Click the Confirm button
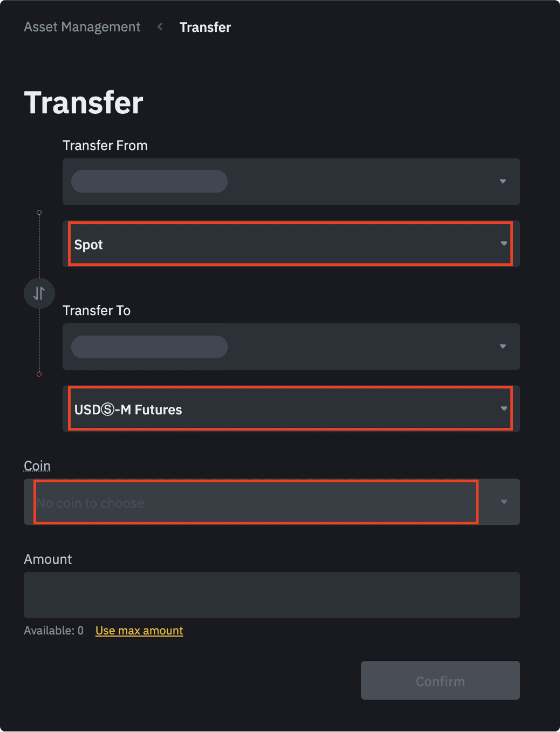Viewport: 560px width, 732px height. pyautogui.click(x=440, y=680)
